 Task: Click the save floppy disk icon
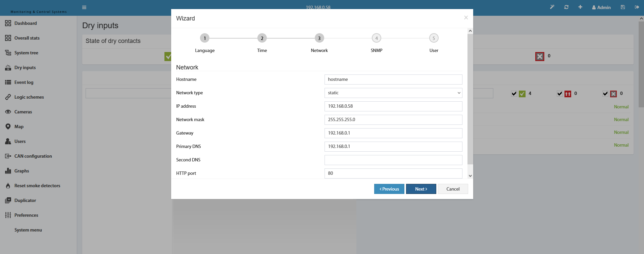click(x=623, y=7)
